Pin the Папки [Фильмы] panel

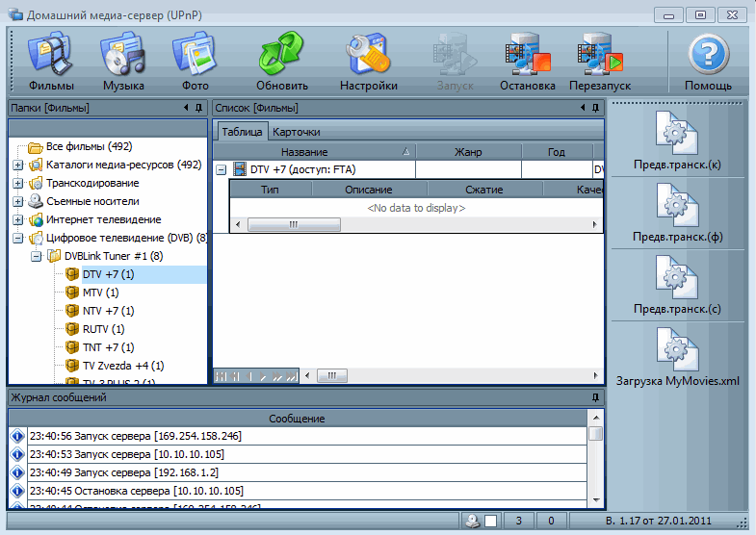pyautogui.click(x=198, y=108)
